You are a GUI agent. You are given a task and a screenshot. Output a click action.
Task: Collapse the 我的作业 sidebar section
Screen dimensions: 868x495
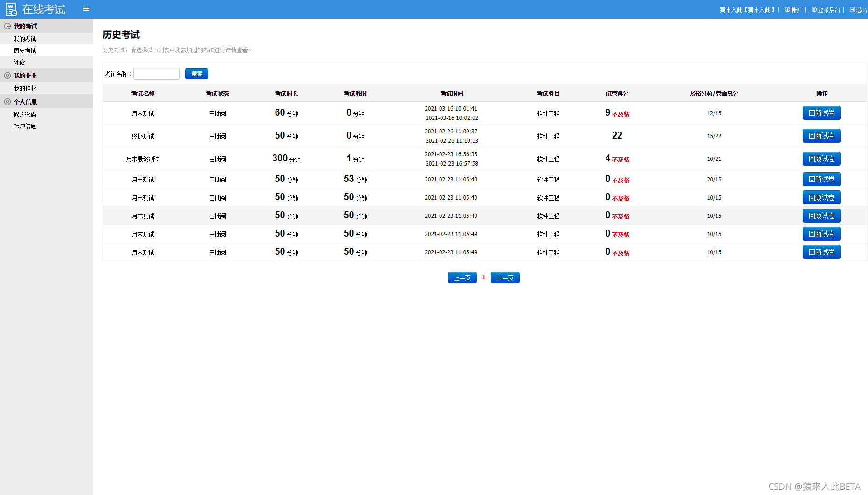click(x=47, y=76)
